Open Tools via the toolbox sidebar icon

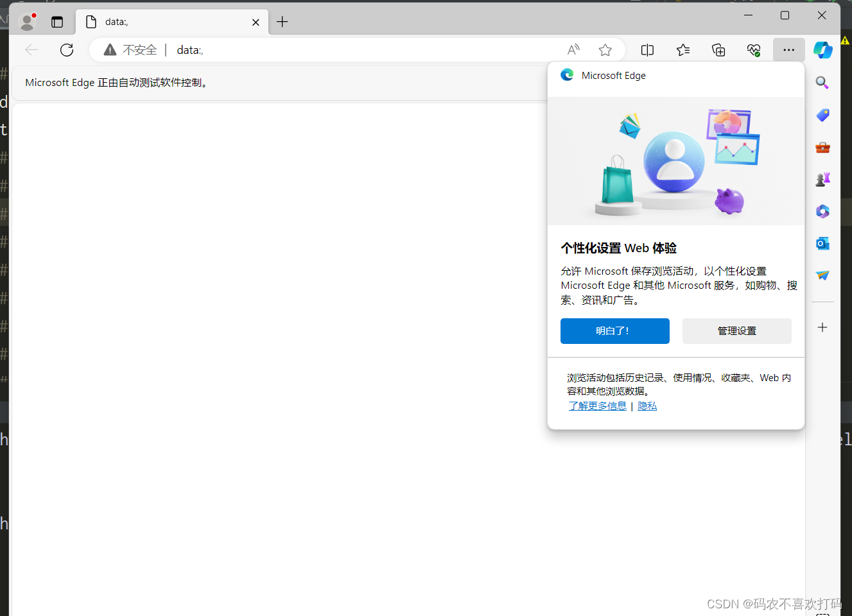[x=822, y=148]
